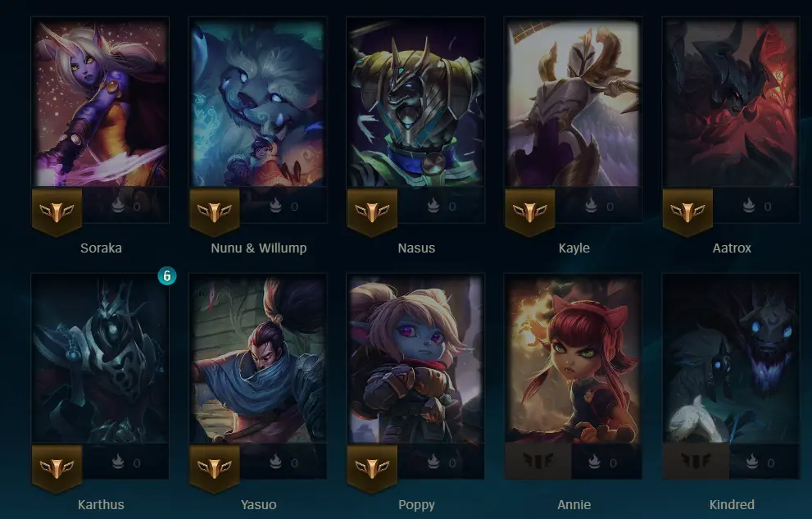This screenshot has height=519, width=812.
Task: Click Karthus's gold mastery badge icon
Action: click(x=57, y=468)
